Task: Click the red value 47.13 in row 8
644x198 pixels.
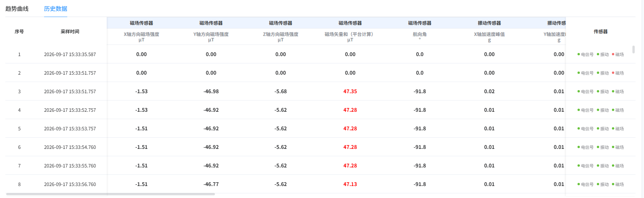Action: [x=350, y=184]
